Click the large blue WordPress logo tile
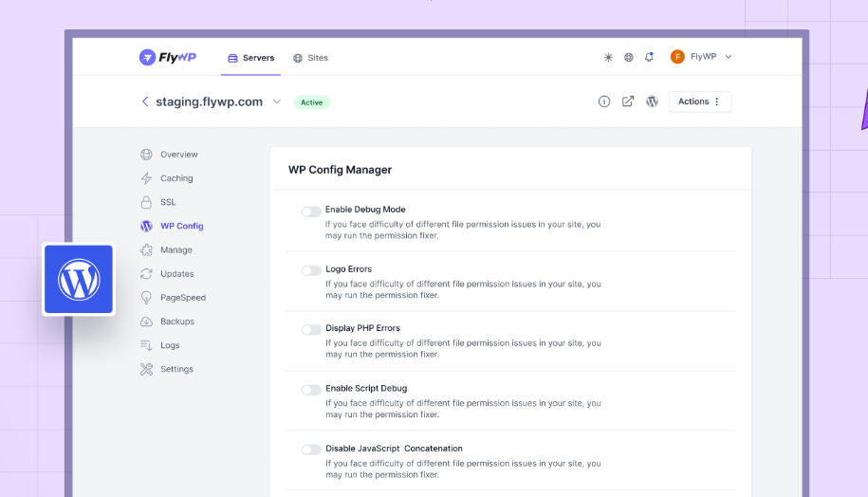This screenshot has width=868, height=497. 79,280
